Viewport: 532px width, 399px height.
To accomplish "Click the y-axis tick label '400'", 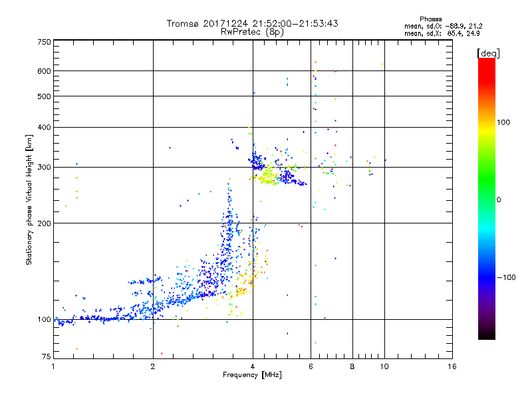I will click(44, 128).
